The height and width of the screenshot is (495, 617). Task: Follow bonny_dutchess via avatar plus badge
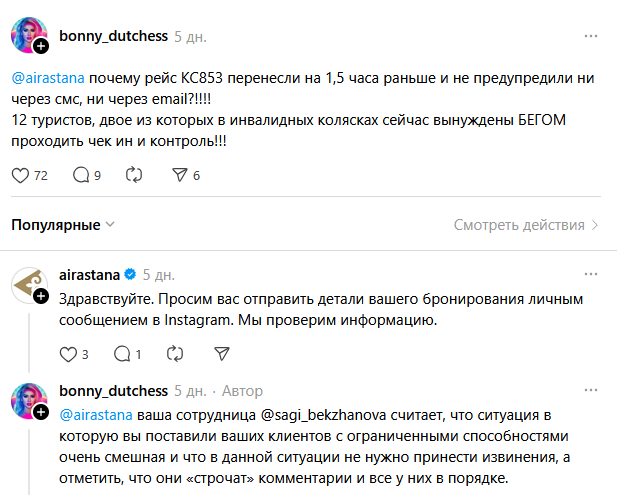pyautogui.click(x=41, y=46)
